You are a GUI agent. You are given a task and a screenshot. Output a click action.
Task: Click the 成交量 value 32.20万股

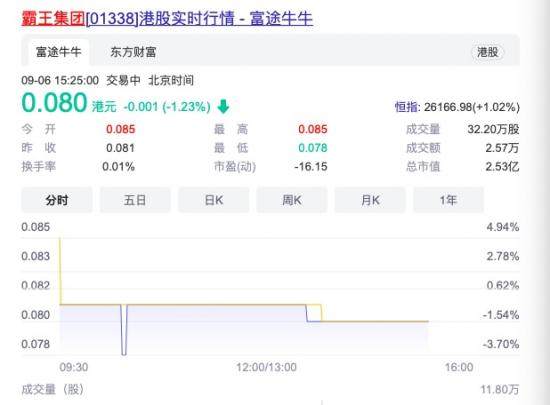[493, 129]
